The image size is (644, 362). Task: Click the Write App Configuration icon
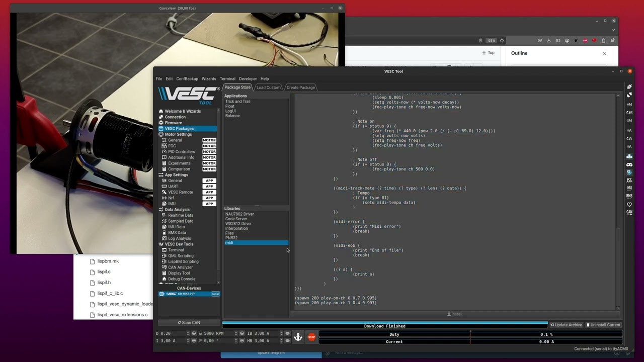pyautogui.click(x=629, y=146)
